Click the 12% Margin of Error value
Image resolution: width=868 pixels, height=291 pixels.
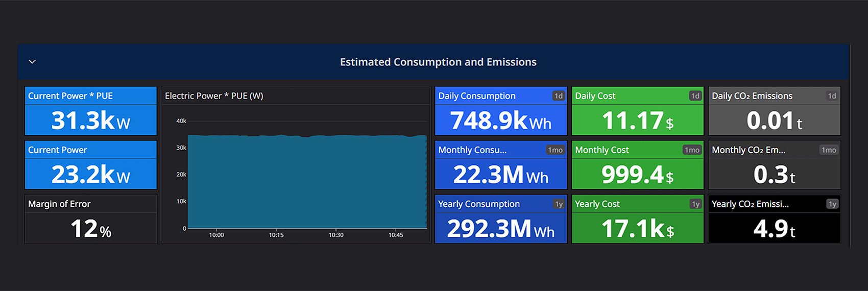point(91,229)
